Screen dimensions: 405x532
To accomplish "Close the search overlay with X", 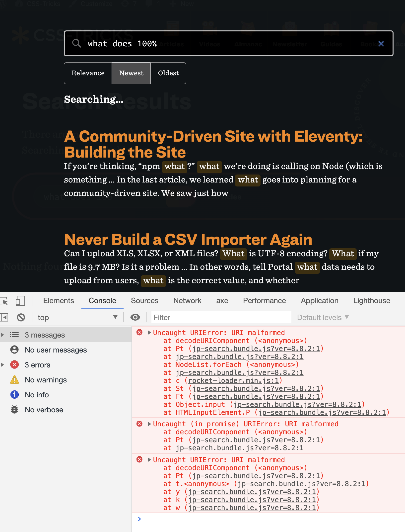I will [x=381, y=44].
